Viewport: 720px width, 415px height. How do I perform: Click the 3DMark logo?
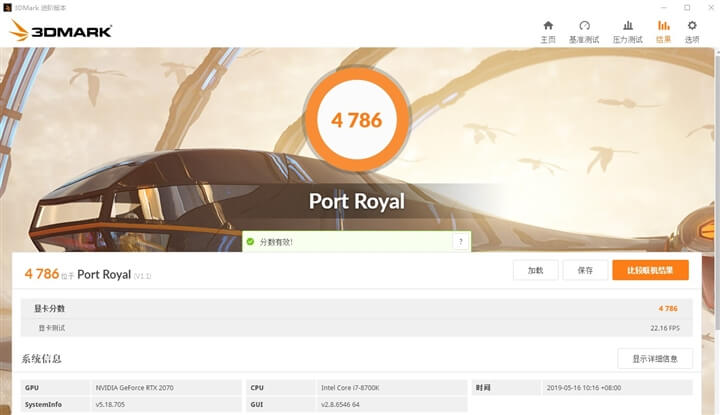60,31
